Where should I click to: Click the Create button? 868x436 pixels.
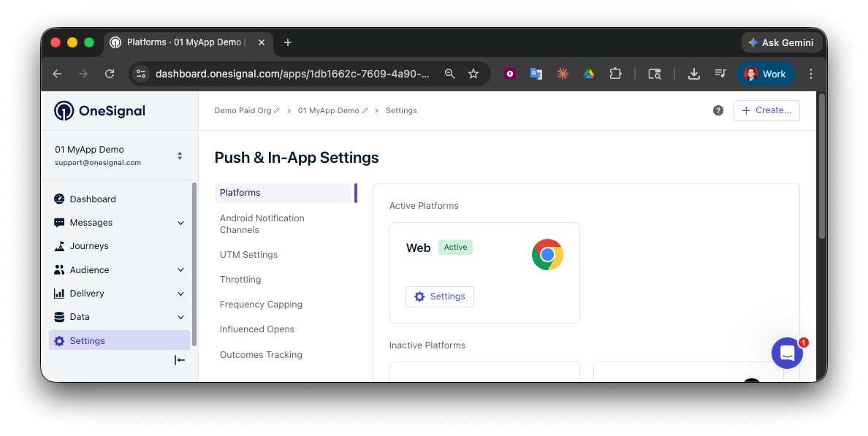(766, 110)
